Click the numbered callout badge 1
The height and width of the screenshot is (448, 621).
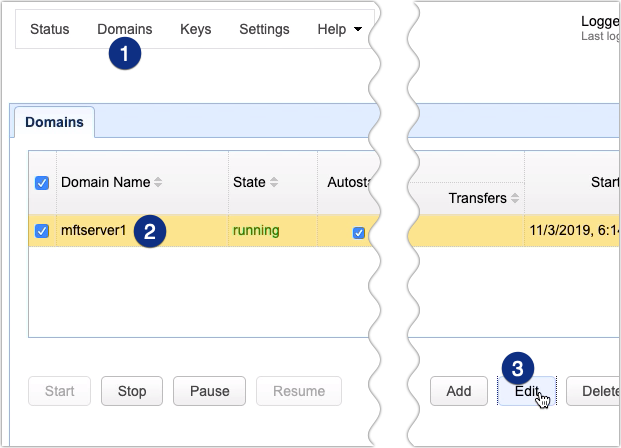pos(124,54)
